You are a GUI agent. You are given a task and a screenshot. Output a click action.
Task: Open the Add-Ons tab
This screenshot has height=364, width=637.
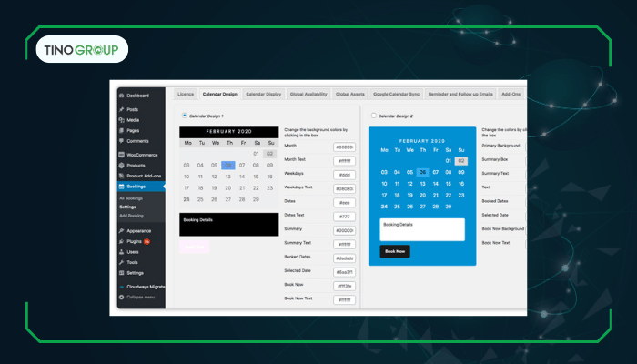[x=511, y=95]
